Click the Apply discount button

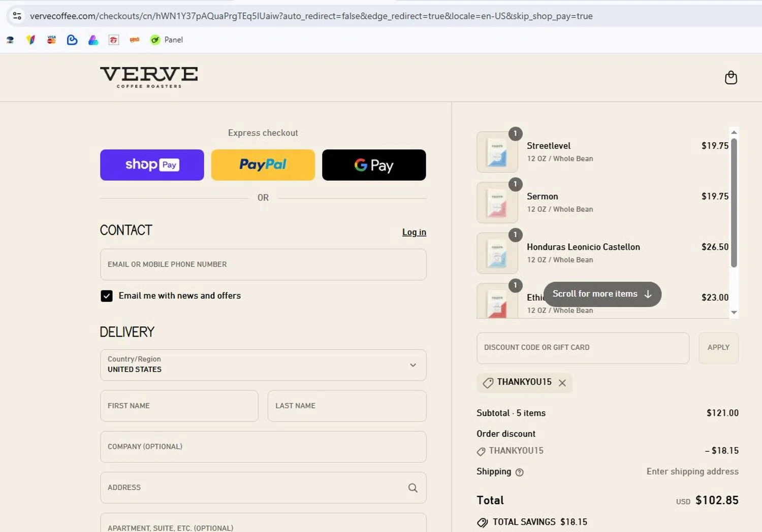[718, 348]
